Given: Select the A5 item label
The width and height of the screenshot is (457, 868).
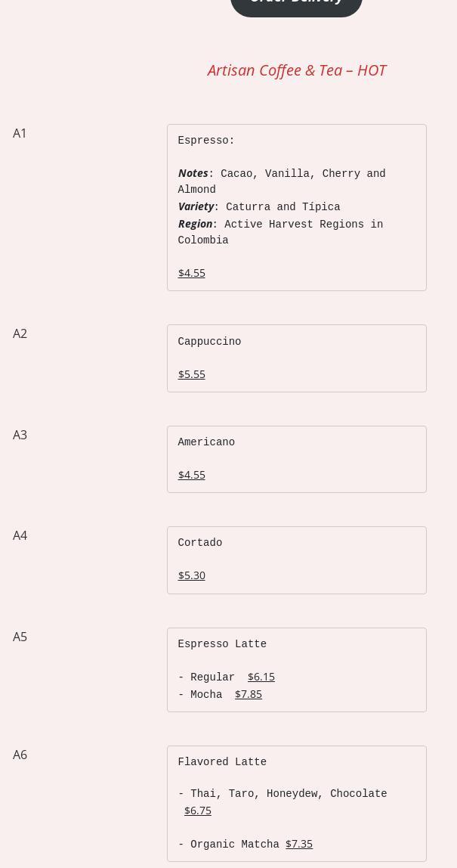Looking at the screenshot, I should pos(20,637).
